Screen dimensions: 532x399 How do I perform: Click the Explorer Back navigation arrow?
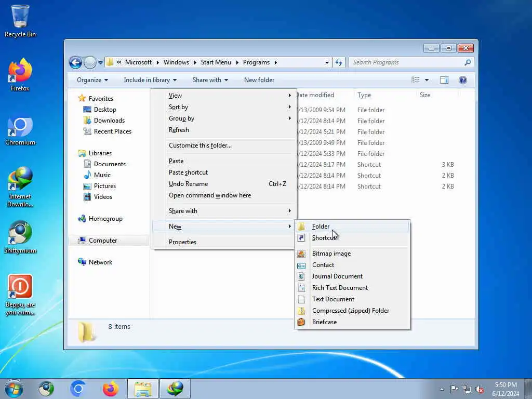(x=76, y=62)
